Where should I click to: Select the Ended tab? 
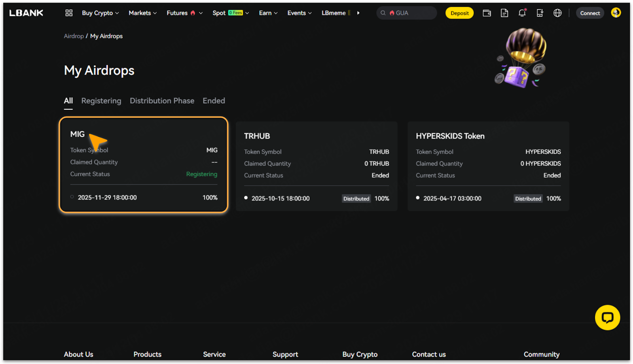[x=214, y=101]
